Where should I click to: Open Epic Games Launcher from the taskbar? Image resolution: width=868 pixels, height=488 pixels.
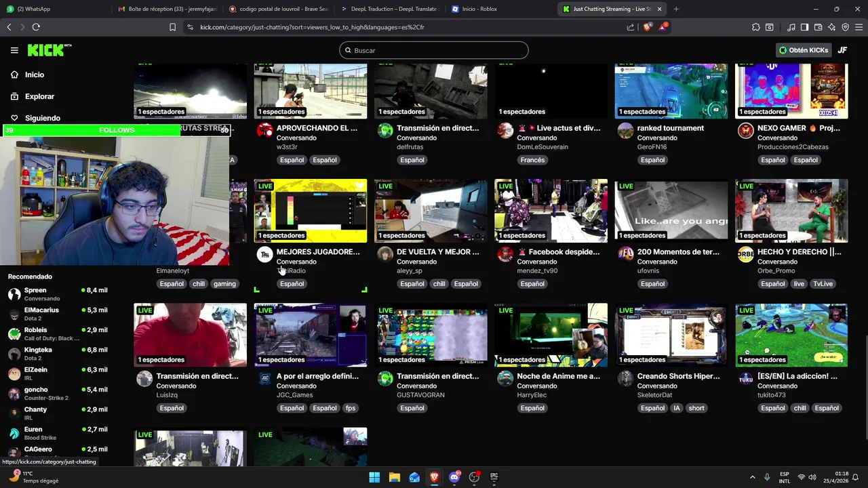point(494,477)
